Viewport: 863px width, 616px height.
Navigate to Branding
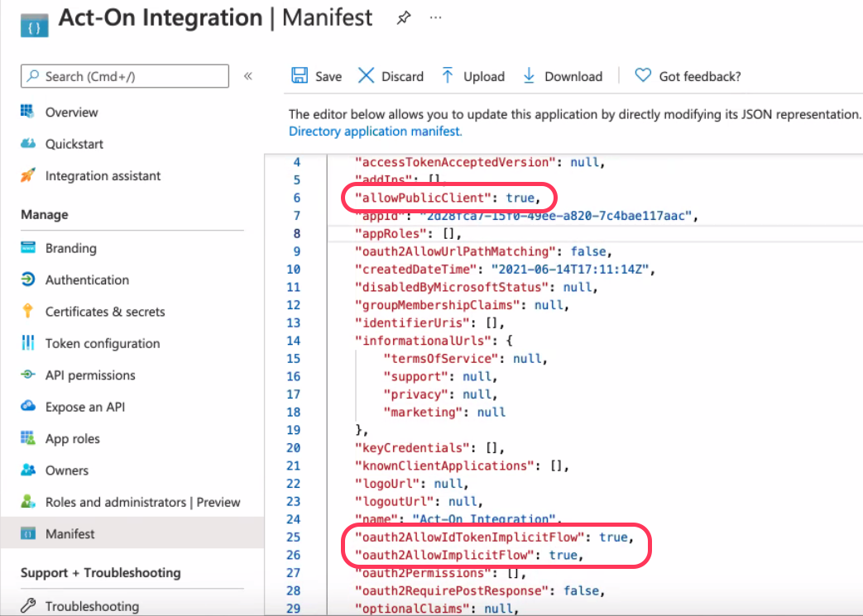(71, 248)
